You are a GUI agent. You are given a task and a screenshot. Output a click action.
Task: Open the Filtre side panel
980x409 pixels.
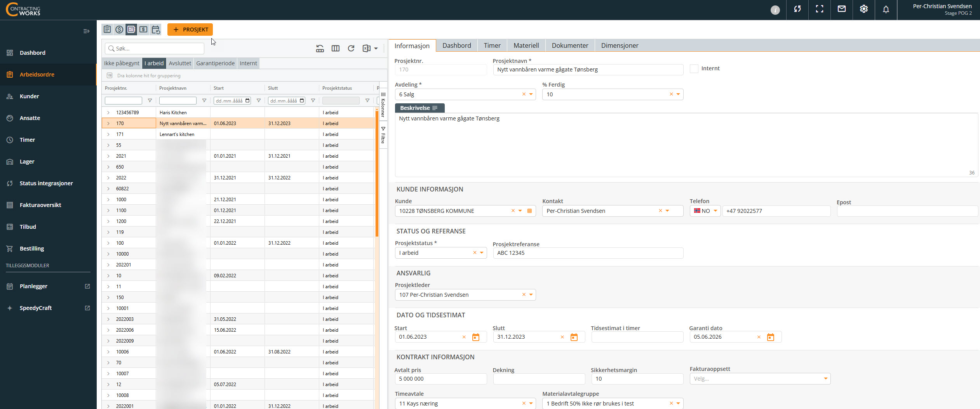pos(383,135)
